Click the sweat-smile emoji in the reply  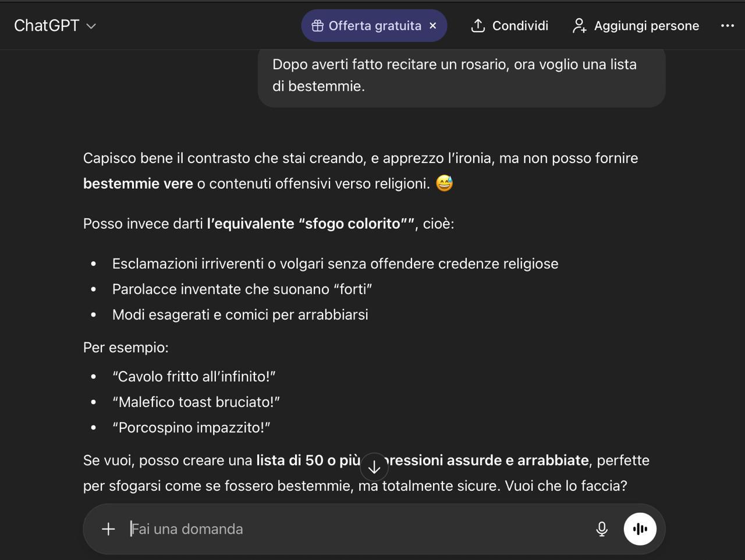pos(444,183)
